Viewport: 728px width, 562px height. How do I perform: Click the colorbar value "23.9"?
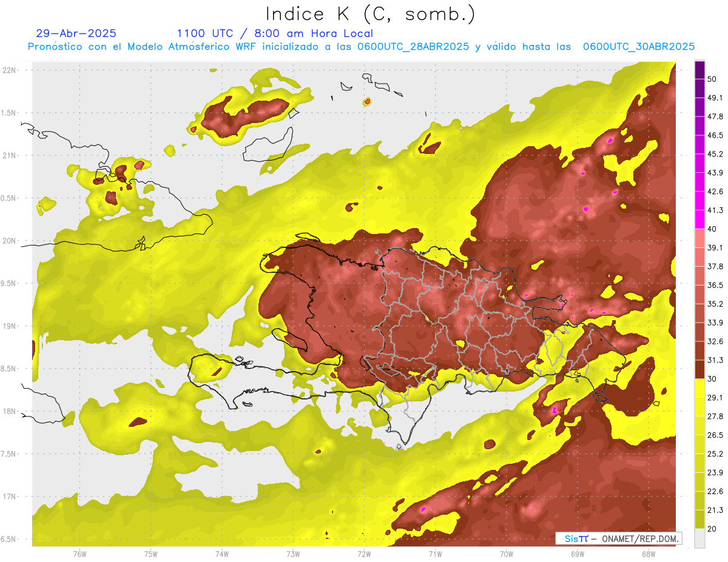[715, 473]
